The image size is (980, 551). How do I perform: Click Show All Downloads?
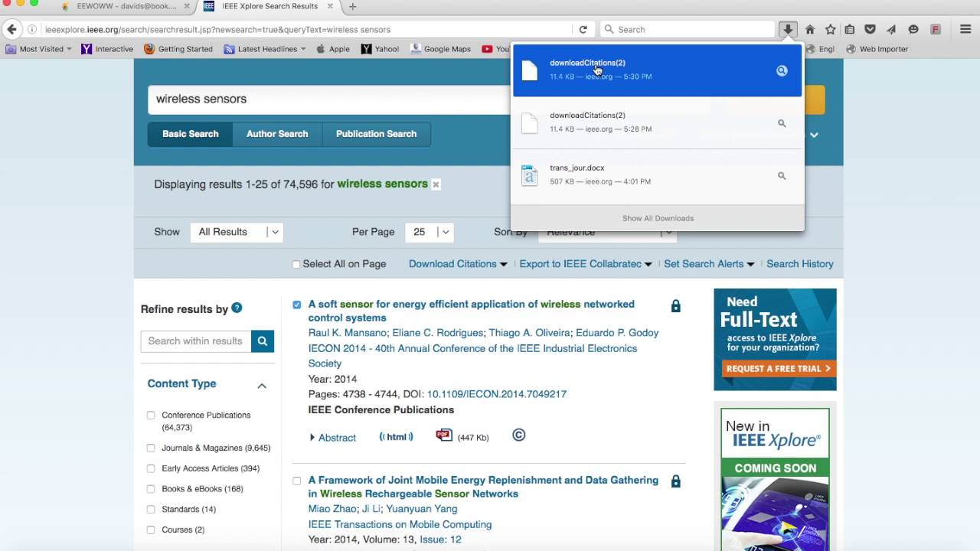tap(658, 218)
